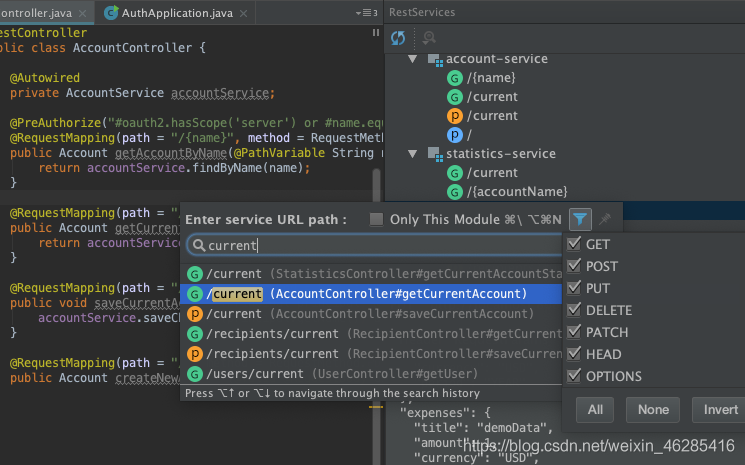Collapse the statistics-service tree node
This screenshot has height=465, width=745.
coord(413,154)
